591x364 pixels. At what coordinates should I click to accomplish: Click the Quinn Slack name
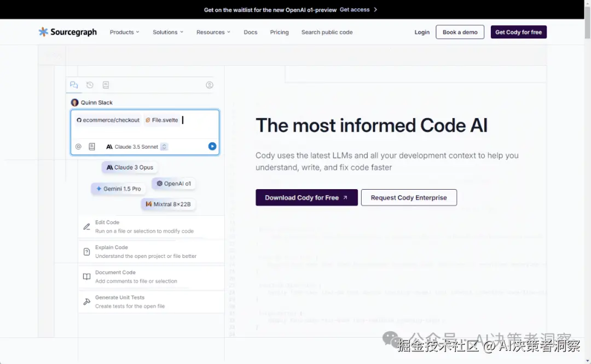(96, 102)
